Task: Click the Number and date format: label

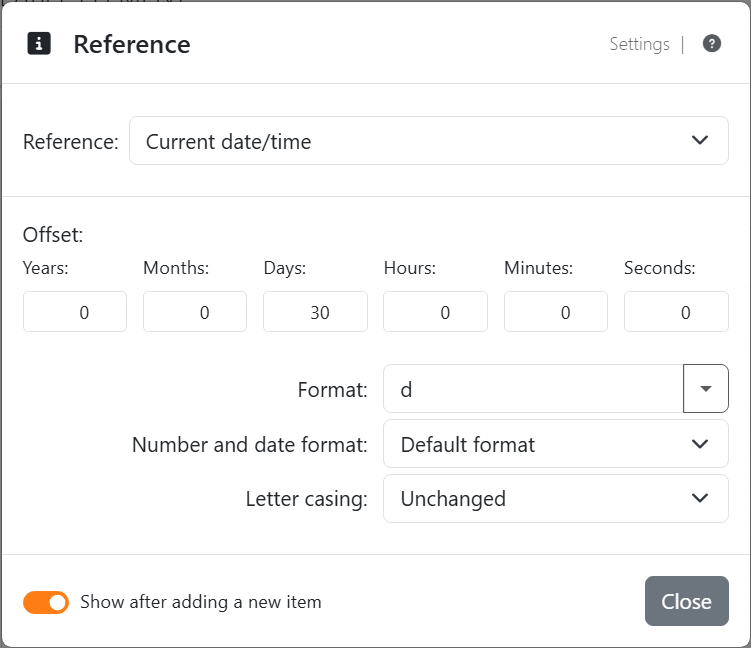Action: (250, 445)
